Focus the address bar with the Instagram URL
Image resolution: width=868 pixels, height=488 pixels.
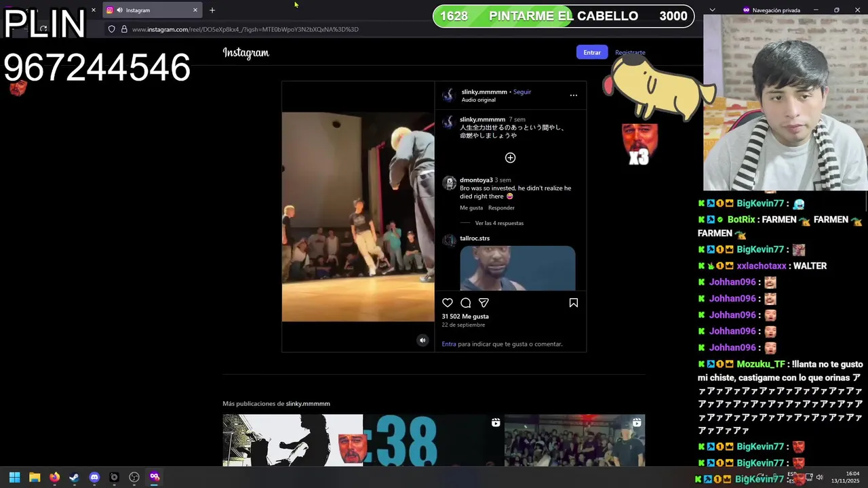245,29
